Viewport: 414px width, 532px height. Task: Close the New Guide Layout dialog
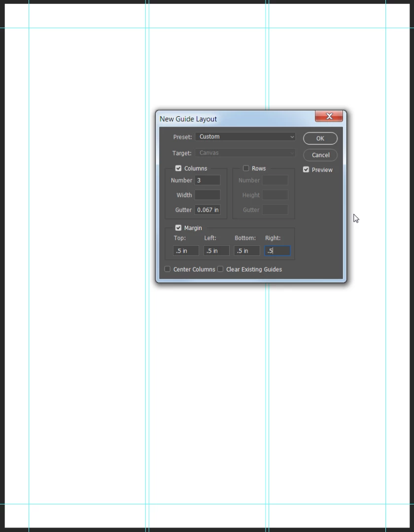point(329,116)
